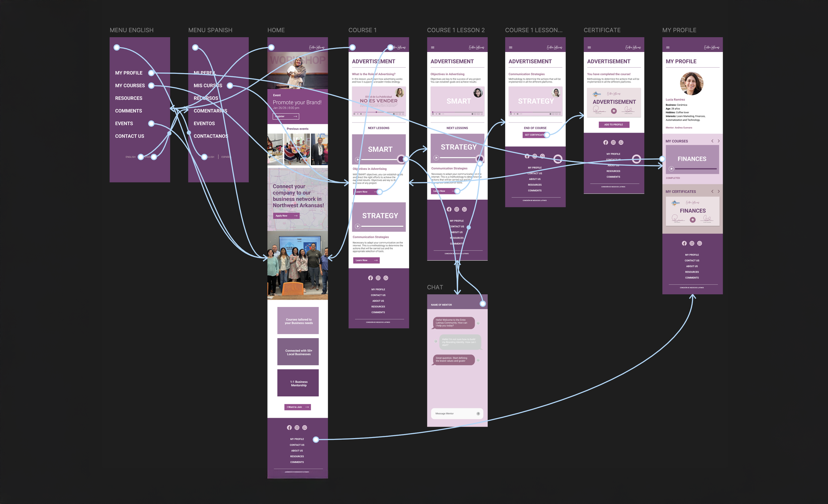Open hamburger menu in Certificate frame
Screen dimensions: 828x504
point(589,47)
